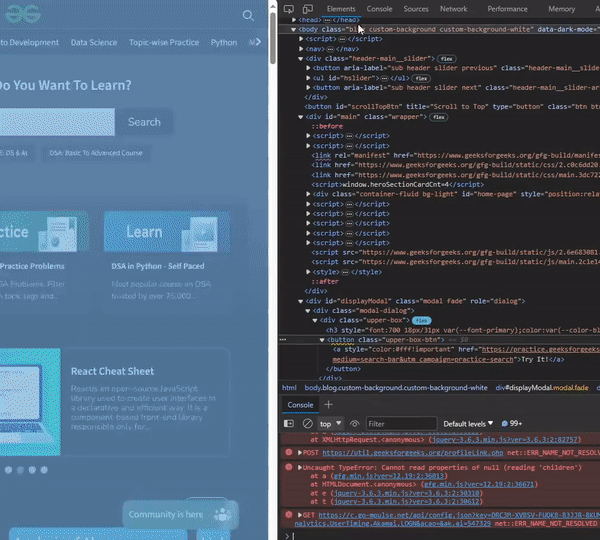
Task: Collapse the body element node
Action: (293, 29)
